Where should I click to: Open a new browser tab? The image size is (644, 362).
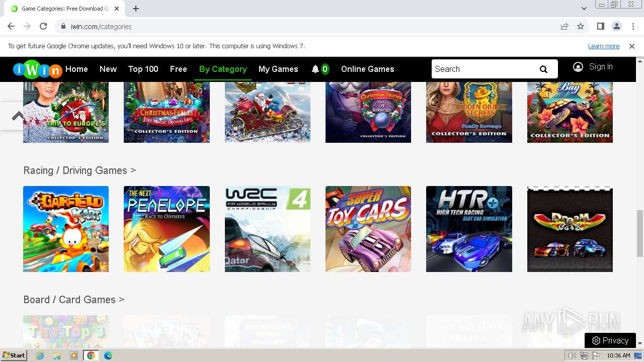136,9
